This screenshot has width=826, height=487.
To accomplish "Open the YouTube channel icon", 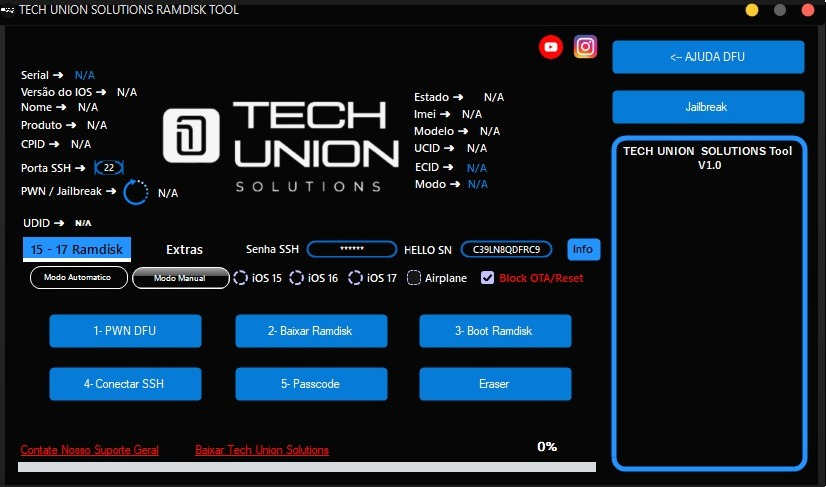I will point(550,47).
